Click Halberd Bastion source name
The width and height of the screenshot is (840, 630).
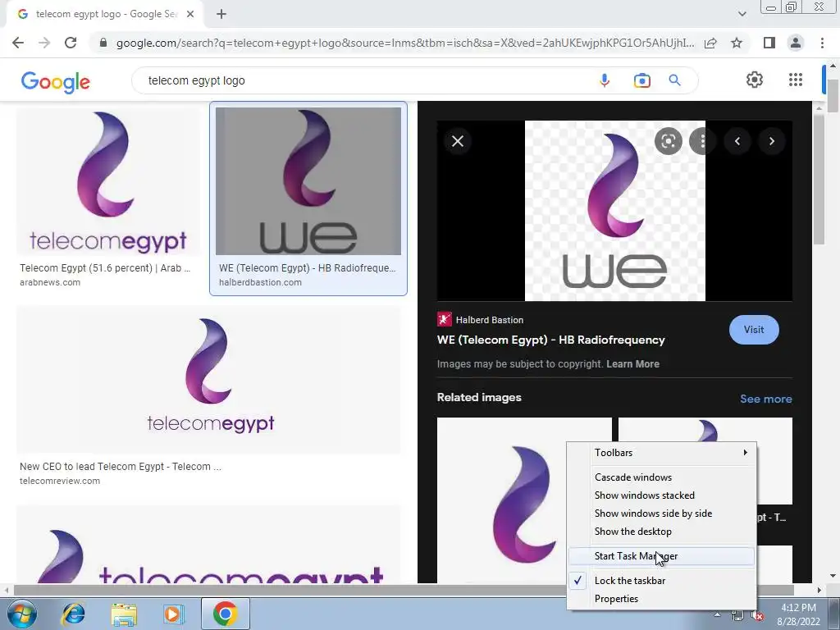coord(489,320)
